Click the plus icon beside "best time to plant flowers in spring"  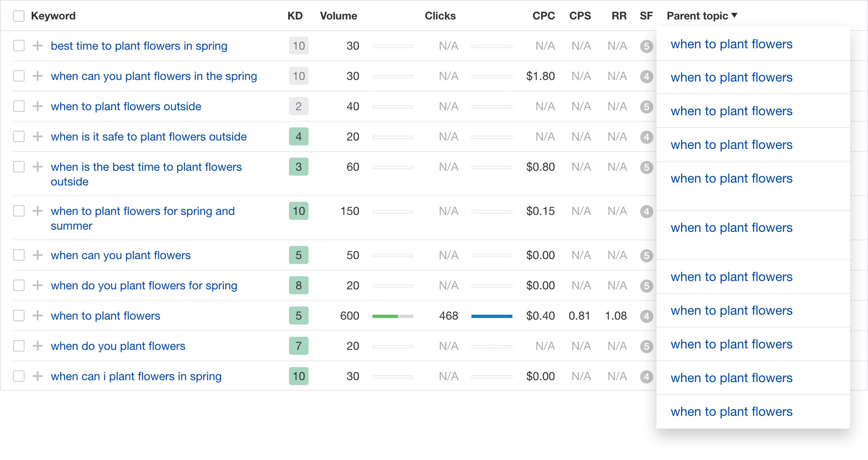[x=37, y=46]
